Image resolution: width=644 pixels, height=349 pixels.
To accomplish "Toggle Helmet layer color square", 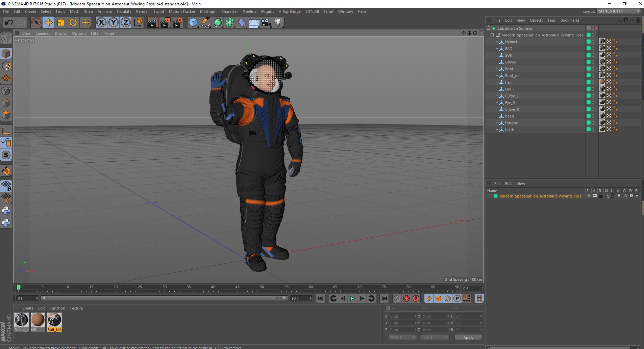I will (x=588, y=42).
